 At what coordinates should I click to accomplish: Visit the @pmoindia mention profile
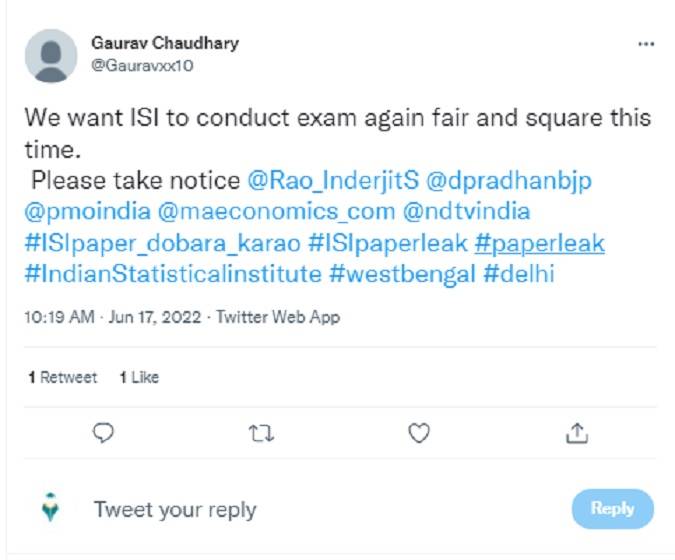click(86, 212)
